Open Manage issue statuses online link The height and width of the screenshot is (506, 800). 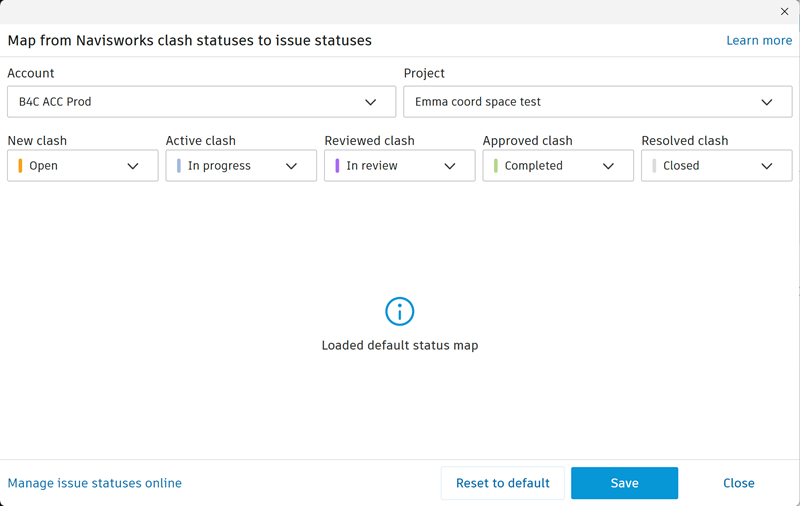(x=95, y=483)
